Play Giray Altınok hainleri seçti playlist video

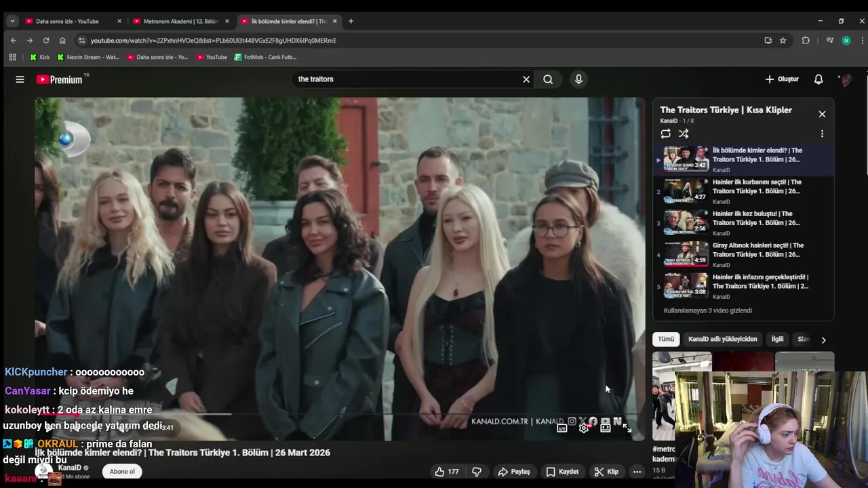tap(743, 255)
